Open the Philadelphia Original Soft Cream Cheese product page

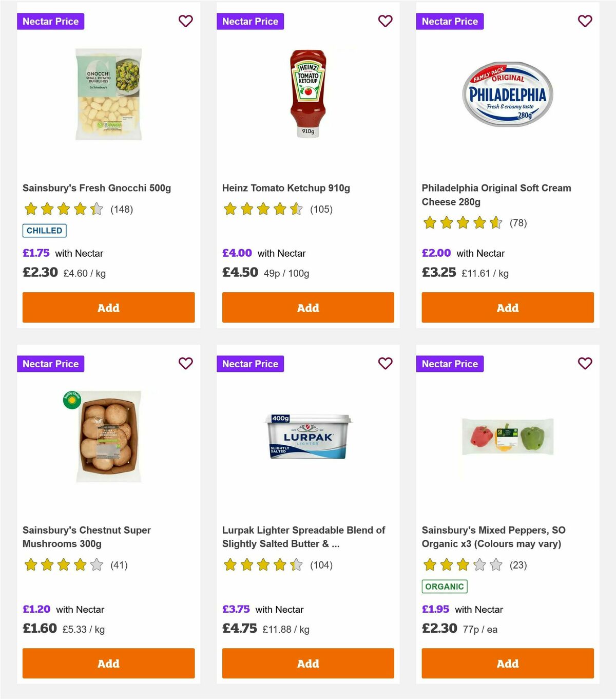click(x=496, y=195)
